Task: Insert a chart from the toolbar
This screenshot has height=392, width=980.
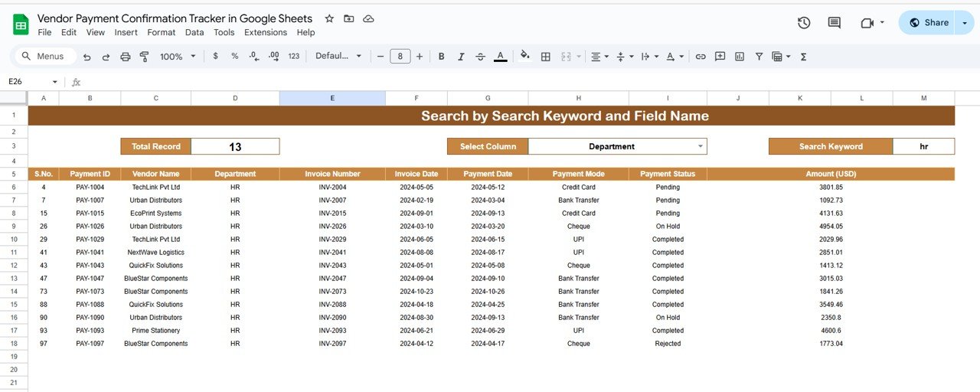Action: tap(740, 57)
